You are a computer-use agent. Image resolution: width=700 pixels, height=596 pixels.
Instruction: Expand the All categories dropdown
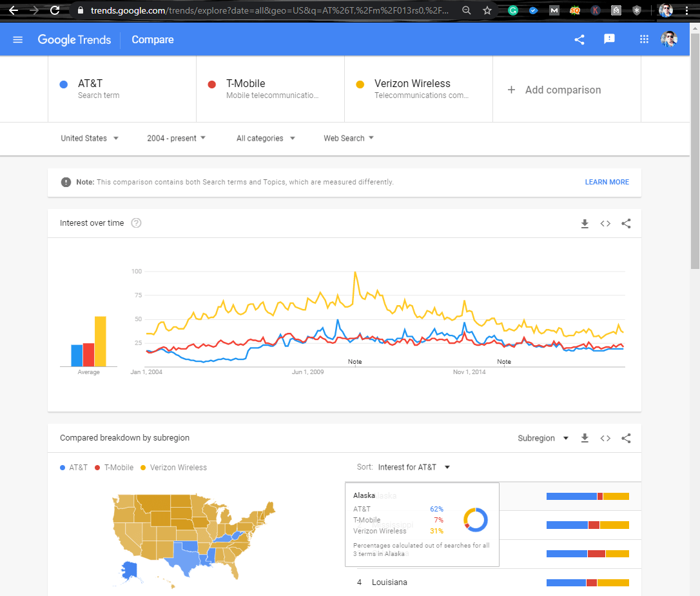(x=266, y=138)
